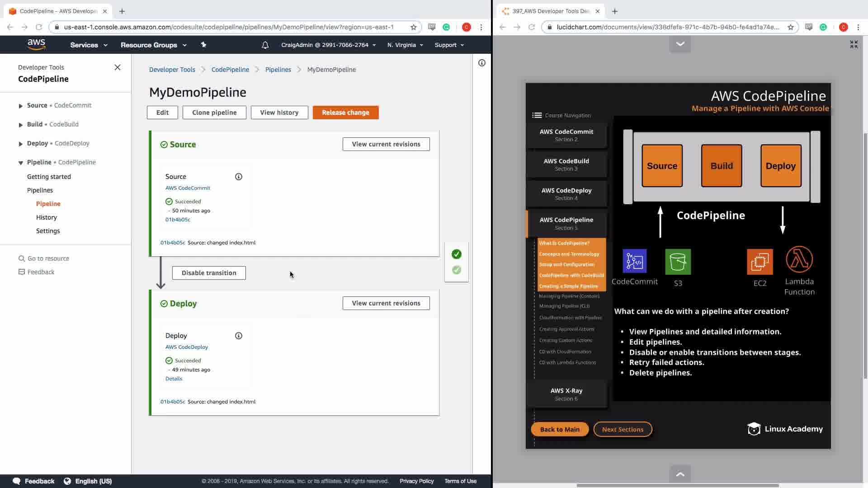868x488 pixels.
Task: Open the N. Virginia region dropdown
Action: [x=405, y=45]
